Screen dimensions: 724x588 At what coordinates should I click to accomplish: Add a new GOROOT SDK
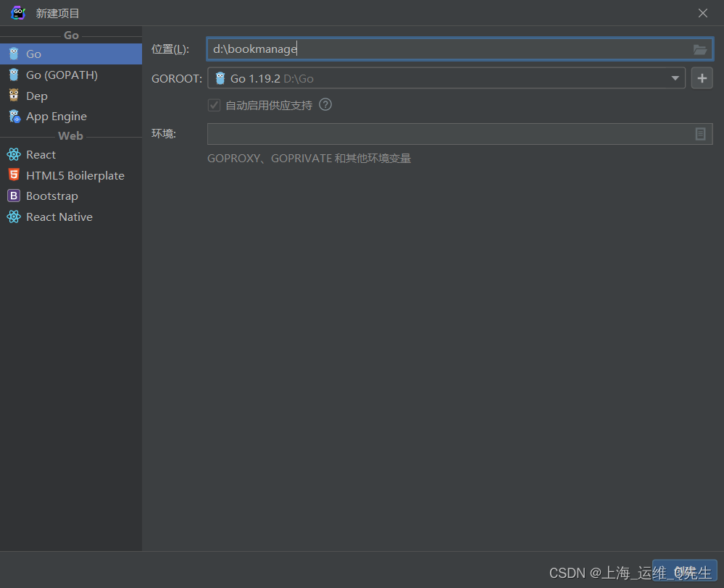pyautogui.click(x=702, y=78)
